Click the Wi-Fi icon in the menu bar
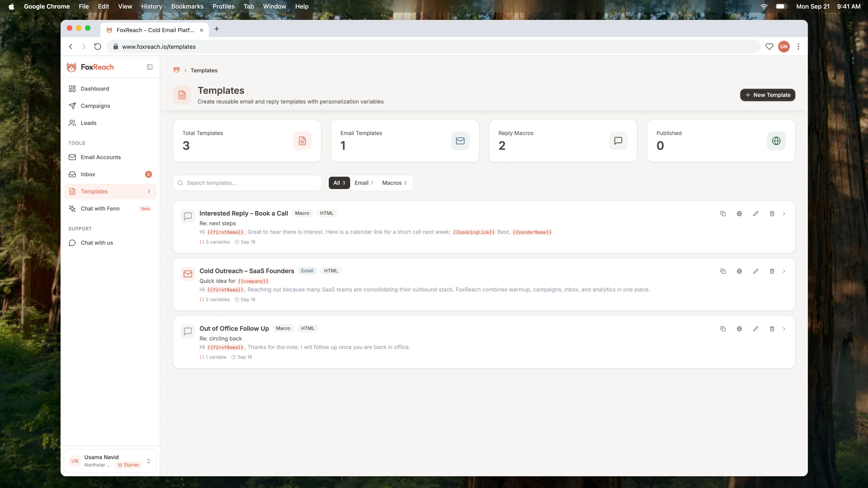The height and width of the screenshot is (488, 868). (764, 6)
